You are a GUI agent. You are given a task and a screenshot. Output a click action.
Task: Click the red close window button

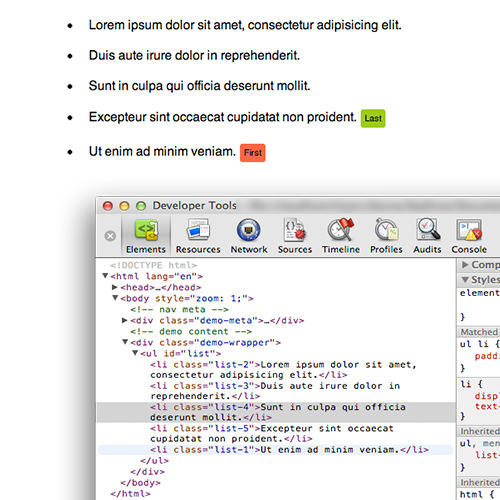[108, 206]
